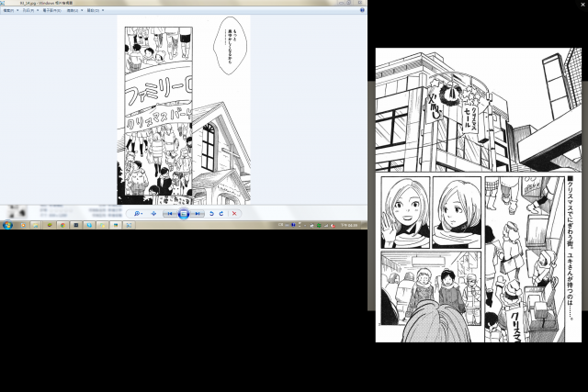
Task: Click the 電子郵件(E) E-mail menu item
Action: (x=51, y=10)
